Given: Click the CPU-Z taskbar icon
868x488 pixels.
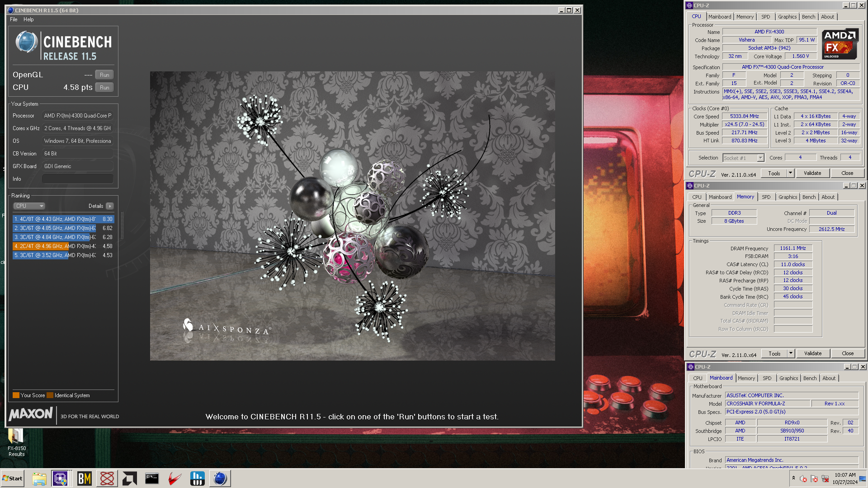Looking at the screenshot, I should click(60, 479).
